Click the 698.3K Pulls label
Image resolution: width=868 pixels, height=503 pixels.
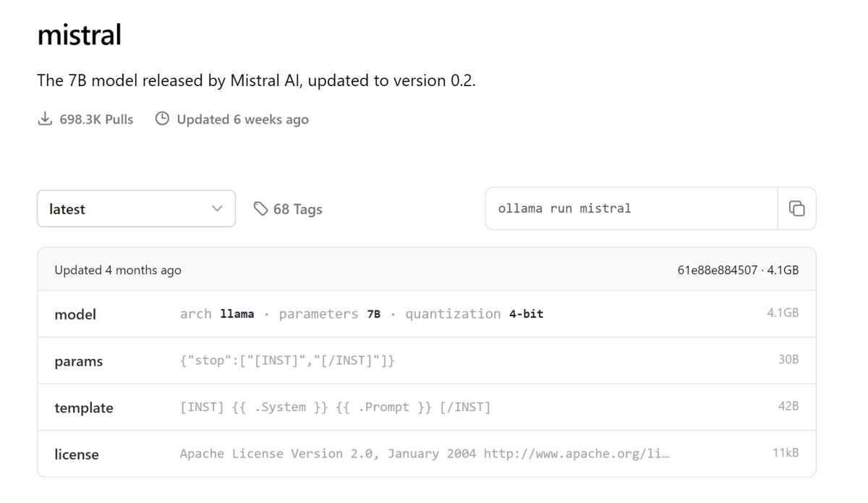coord(96,119)
